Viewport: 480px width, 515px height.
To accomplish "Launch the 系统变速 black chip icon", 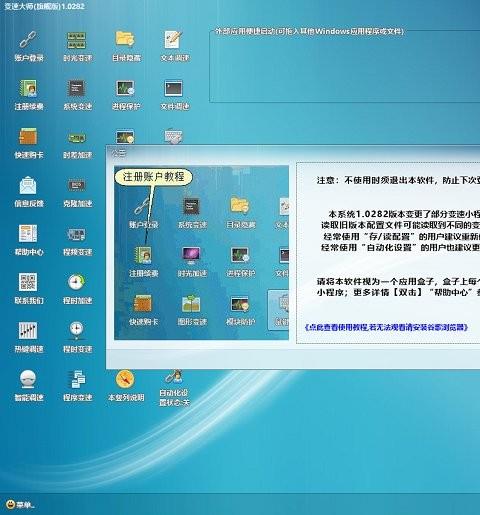I will 77,88.
